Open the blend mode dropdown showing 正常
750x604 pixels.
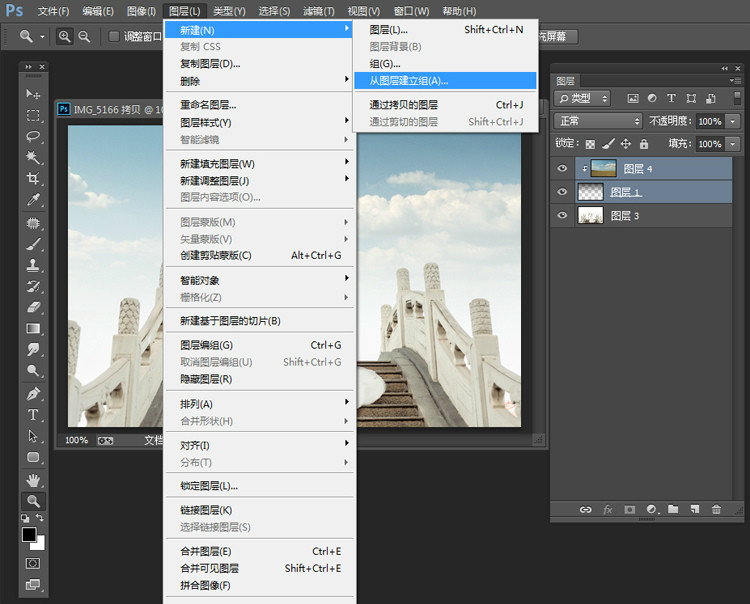pos(597,121)
